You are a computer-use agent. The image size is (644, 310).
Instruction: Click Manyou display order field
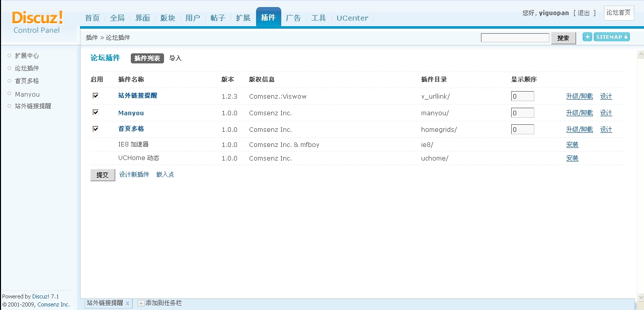click(523, 113)
